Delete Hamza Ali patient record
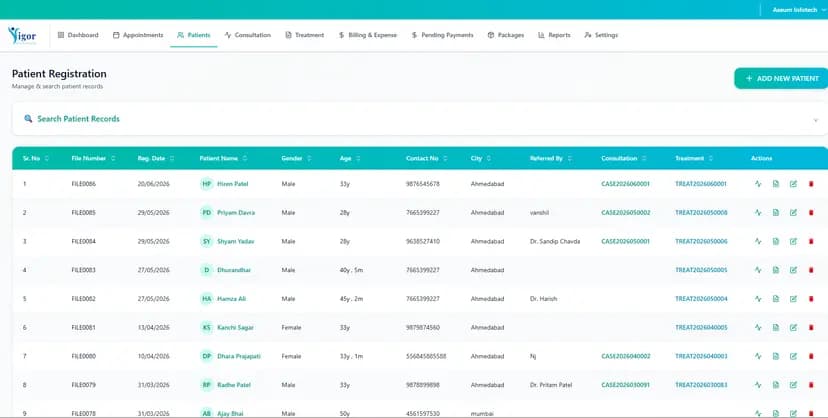This screenshot has height=418, width=828. coord(811,299)
